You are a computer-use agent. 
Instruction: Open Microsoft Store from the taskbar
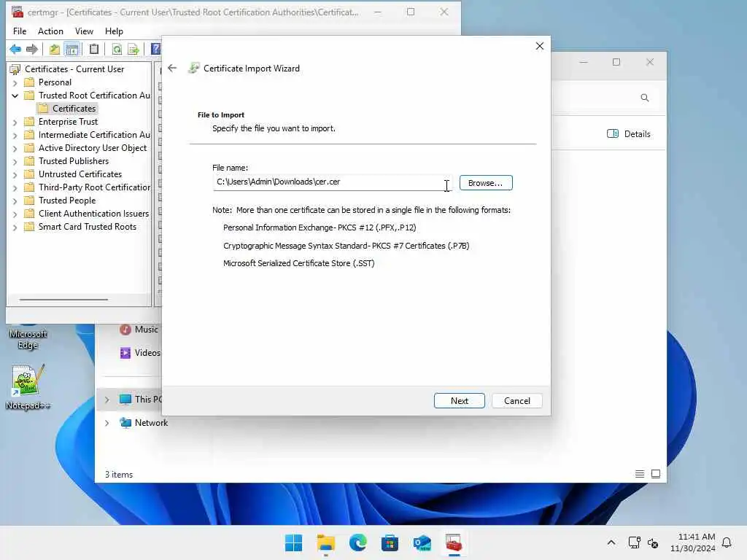point(390,542)
